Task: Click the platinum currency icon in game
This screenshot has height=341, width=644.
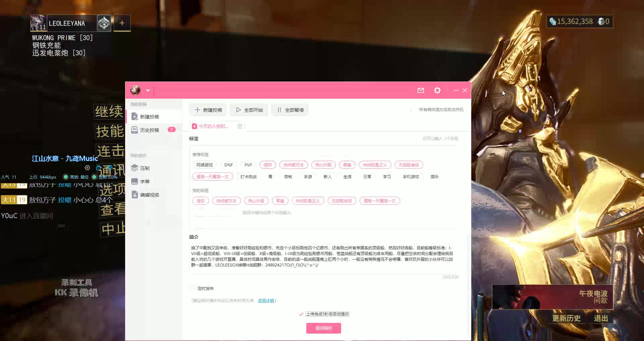Action: (601, 21)
